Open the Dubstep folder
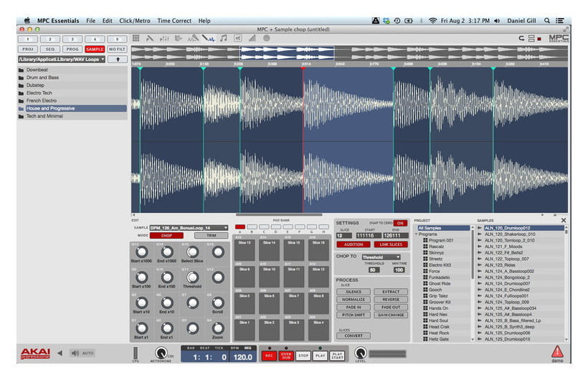 tap(72, 85)
